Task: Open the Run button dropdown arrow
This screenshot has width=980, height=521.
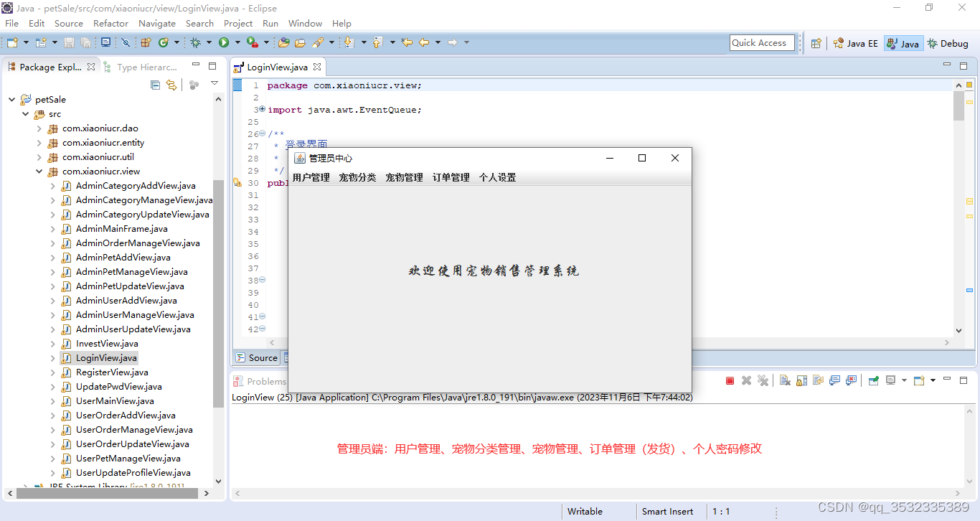Action: [239, 43]
